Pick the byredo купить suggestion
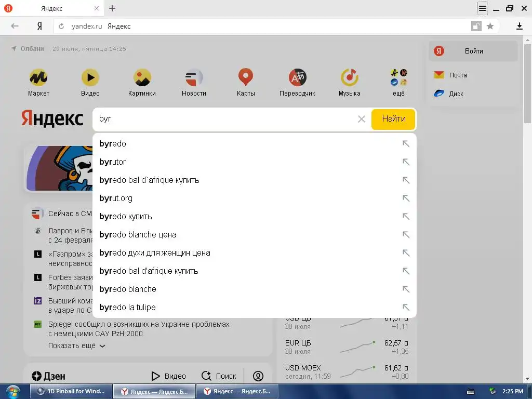This screenshot has height=399, width=532. [255, 217]
